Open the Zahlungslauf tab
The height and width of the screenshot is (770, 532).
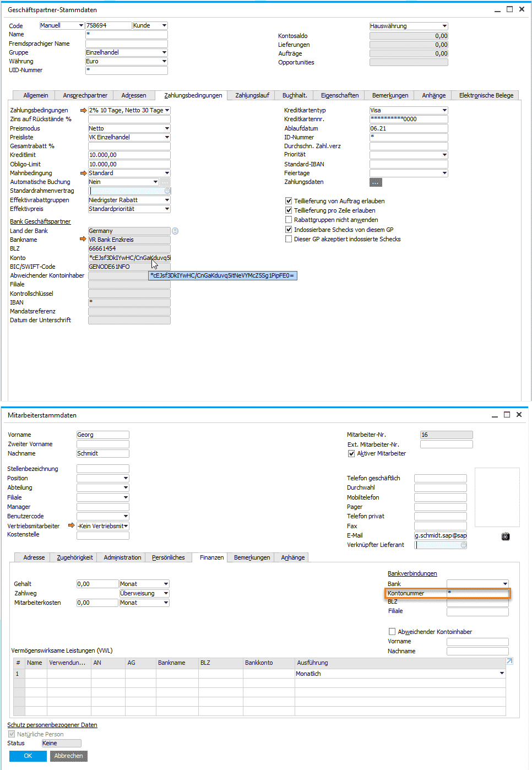pos(252,96)
